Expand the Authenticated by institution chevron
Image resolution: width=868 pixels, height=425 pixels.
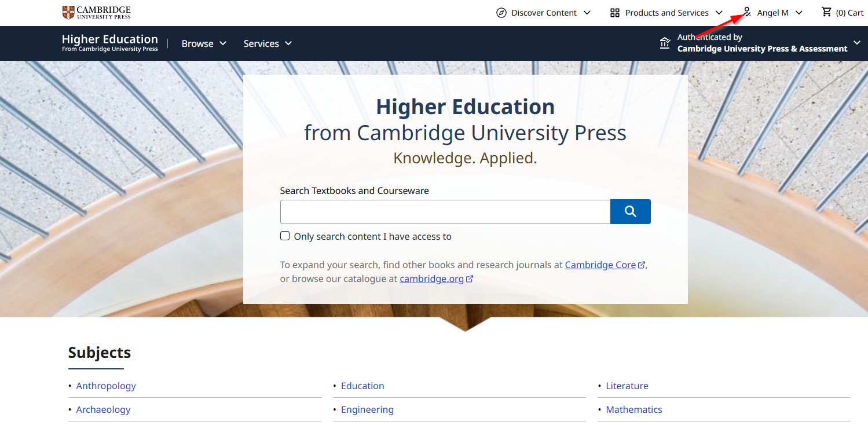[x=857, y=42]
